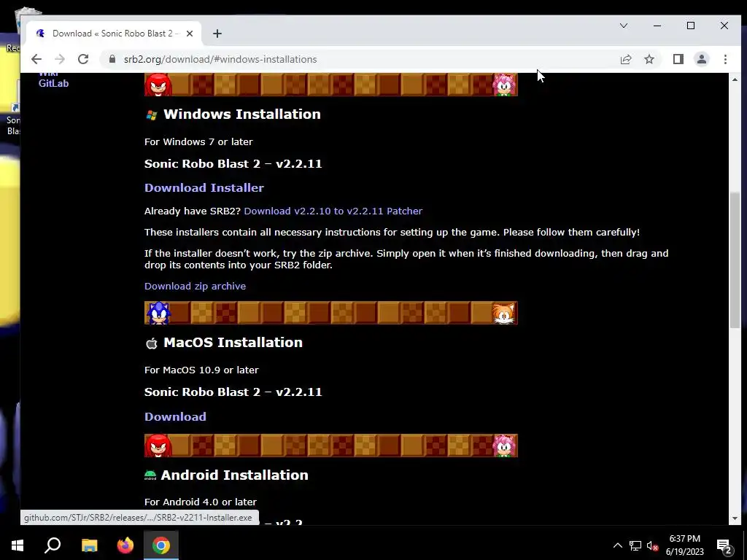Image resolution: width=747 pixels, height=560 pixels.
Task: Click the Android Installation heading
Action: click(x=234, y=475)
